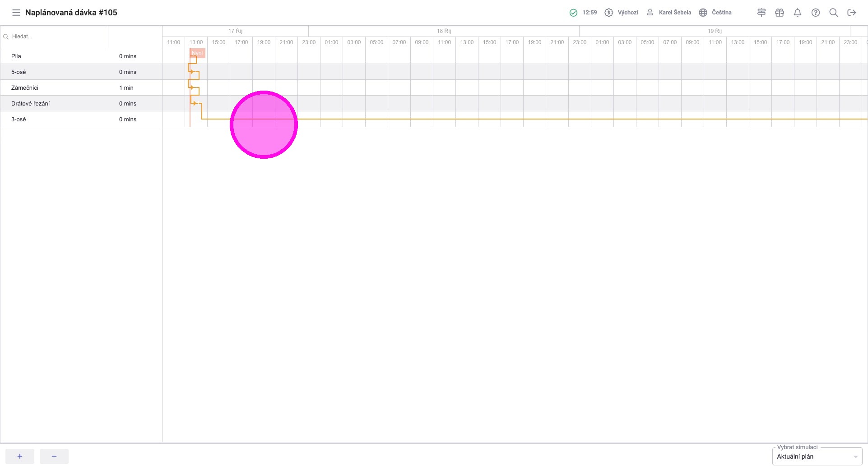The width and height of the screenshot is (868, 469).
Task: Click the search magnifier in Hledat field
Action: (x=6, y=37)
